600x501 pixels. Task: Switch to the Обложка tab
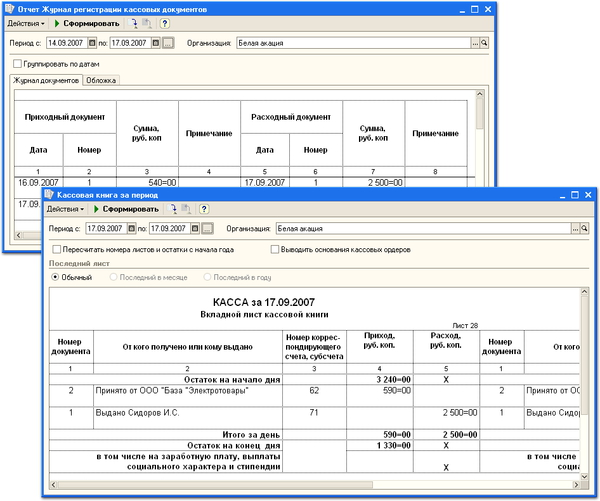tap(101, 80)
